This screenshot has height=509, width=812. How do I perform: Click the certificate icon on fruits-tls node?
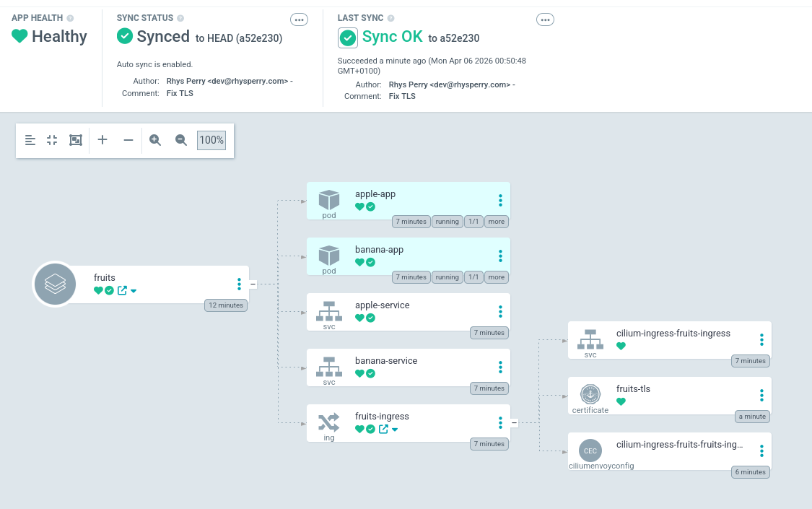pos(590,394)
